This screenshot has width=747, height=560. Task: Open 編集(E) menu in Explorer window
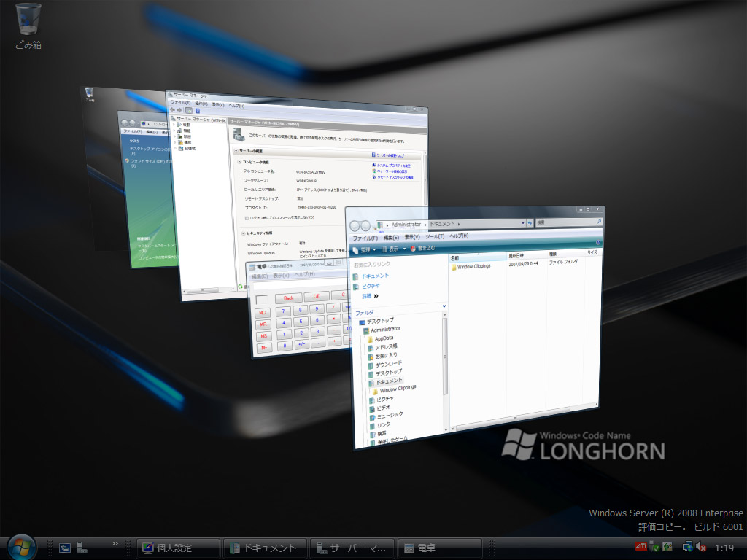pyautogui.click(x=391, y=238)
